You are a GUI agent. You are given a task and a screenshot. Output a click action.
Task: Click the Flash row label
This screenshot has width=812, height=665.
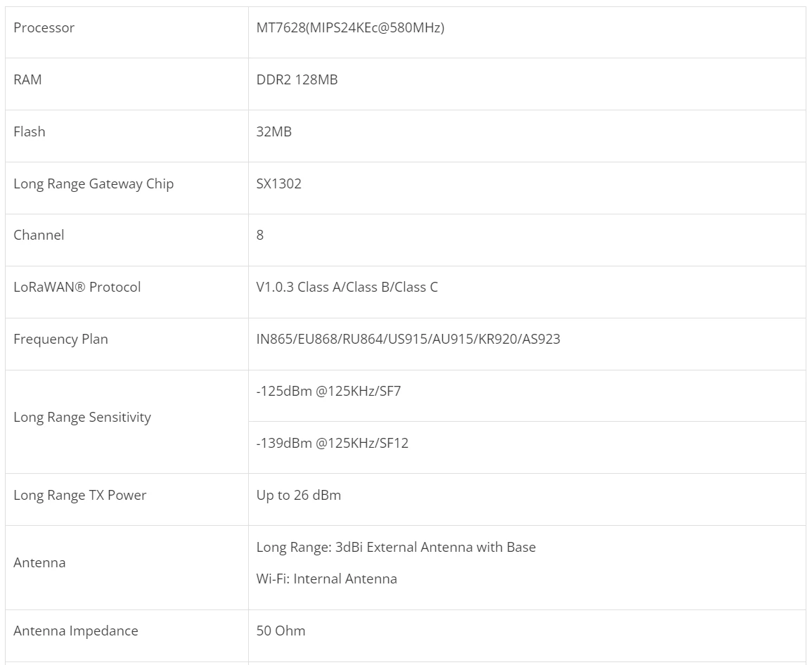(x=30, y=132)
